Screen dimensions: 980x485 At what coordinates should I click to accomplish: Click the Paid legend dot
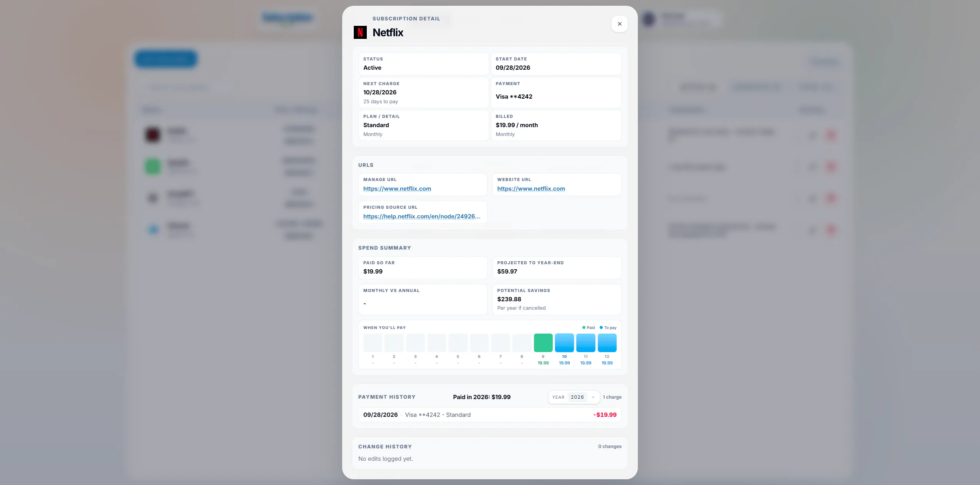pos(584,327)
